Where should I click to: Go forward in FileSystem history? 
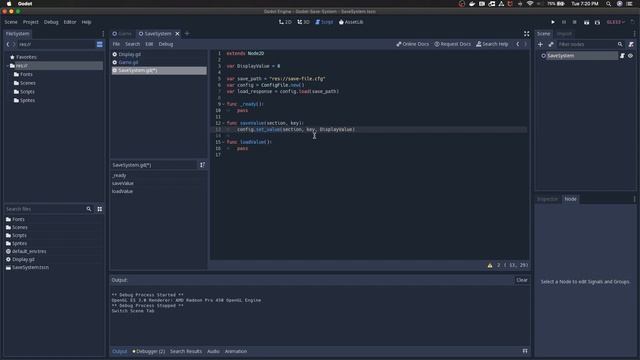13,44
